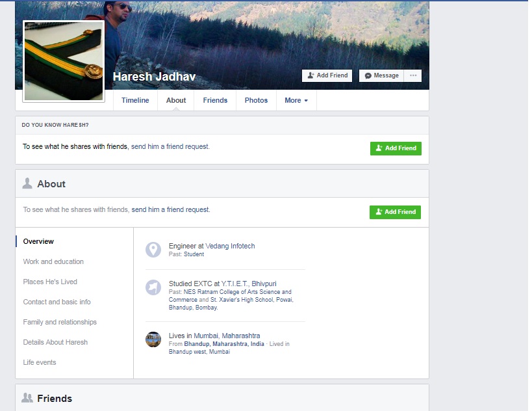Viewport: 532px width, 411px height.
Task: Click the past Student link
Action: [x=194, y=254]
